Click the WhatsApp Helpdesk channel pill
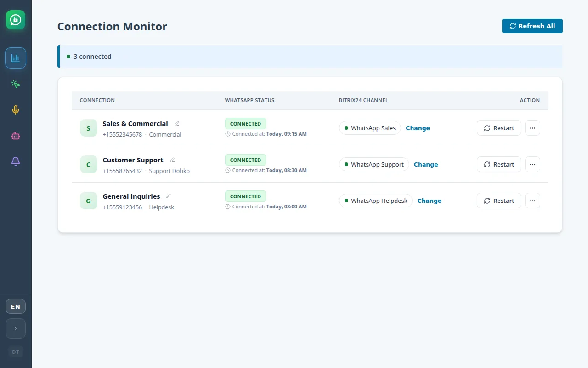Image resolution: width=588 pixels, height=368 pixels. click(x=376, y=201)
